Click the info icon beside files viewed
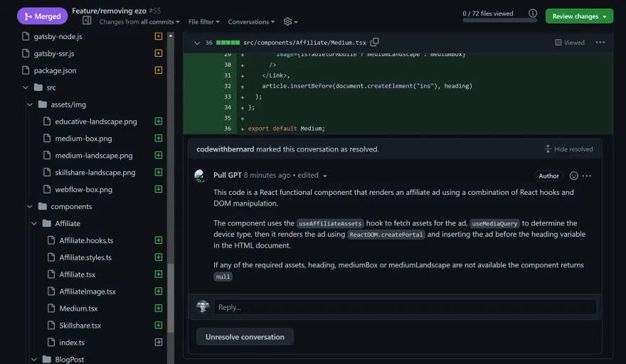This screenshot has width=626, height=364. 532,14
